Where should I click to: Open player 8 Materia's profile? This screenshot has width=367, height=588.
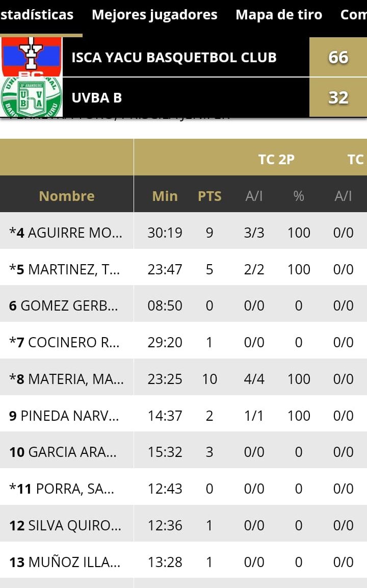[x=66, y=379]
